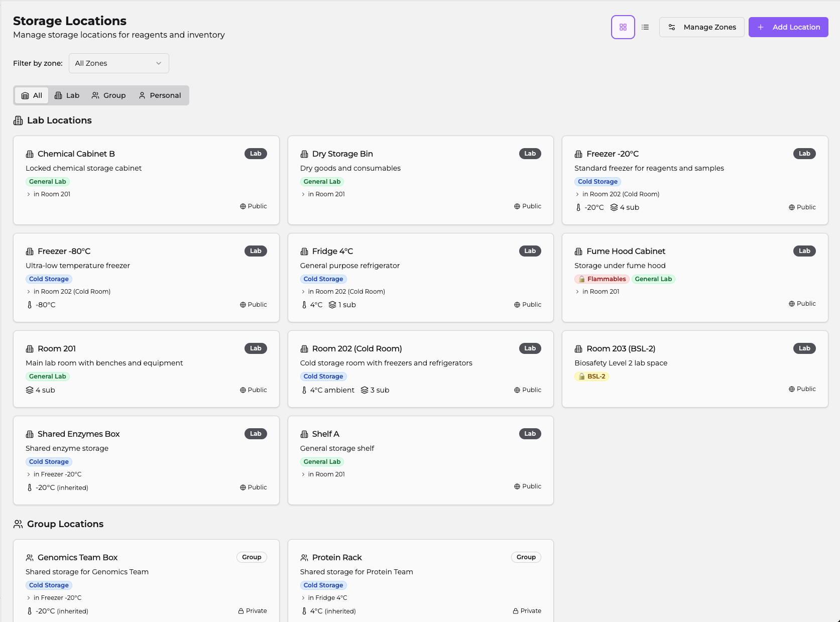Switch to list view layout

coord(645,27)
